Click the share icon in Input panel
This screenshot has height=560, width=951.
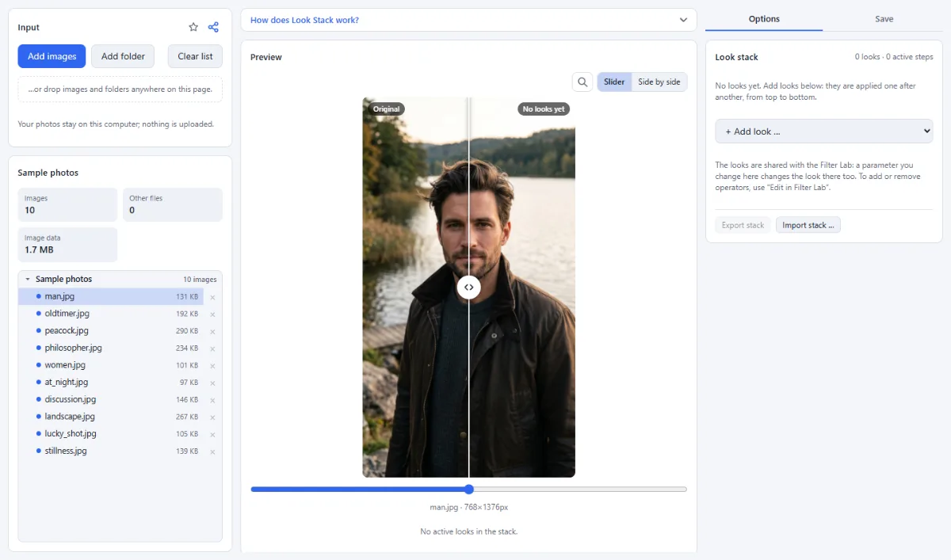coord(213,27)
